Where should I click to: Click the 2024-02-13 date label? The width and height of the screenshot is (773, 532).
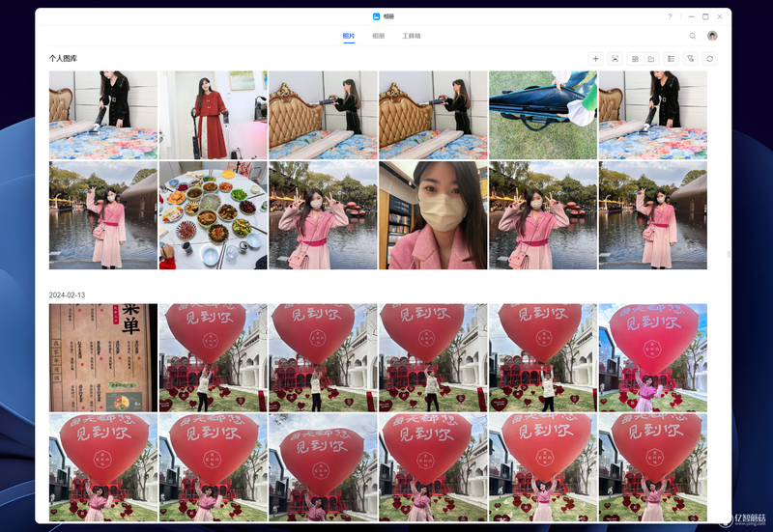pos(67,295)
